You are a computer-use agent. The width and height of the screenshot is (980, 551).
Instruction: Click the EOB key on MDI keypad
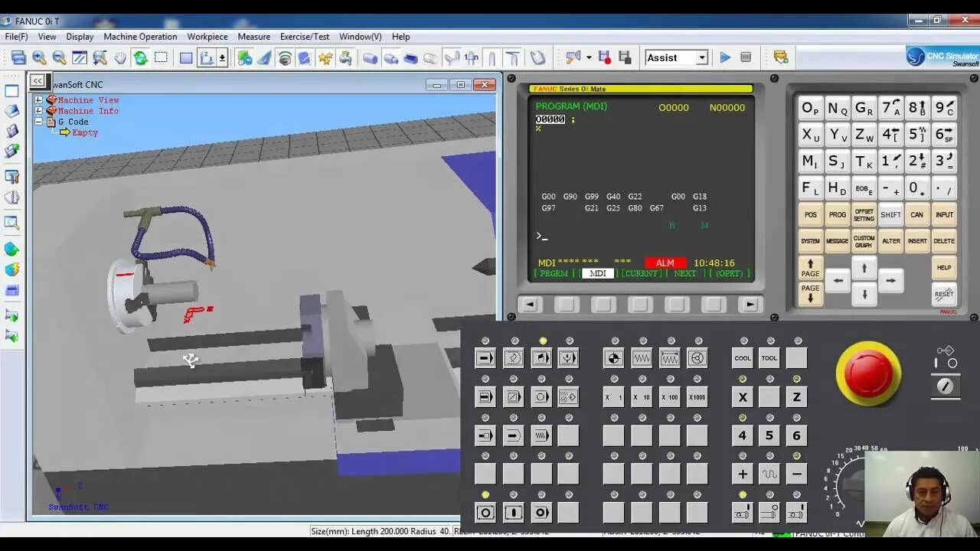click(x=864, y=187)
